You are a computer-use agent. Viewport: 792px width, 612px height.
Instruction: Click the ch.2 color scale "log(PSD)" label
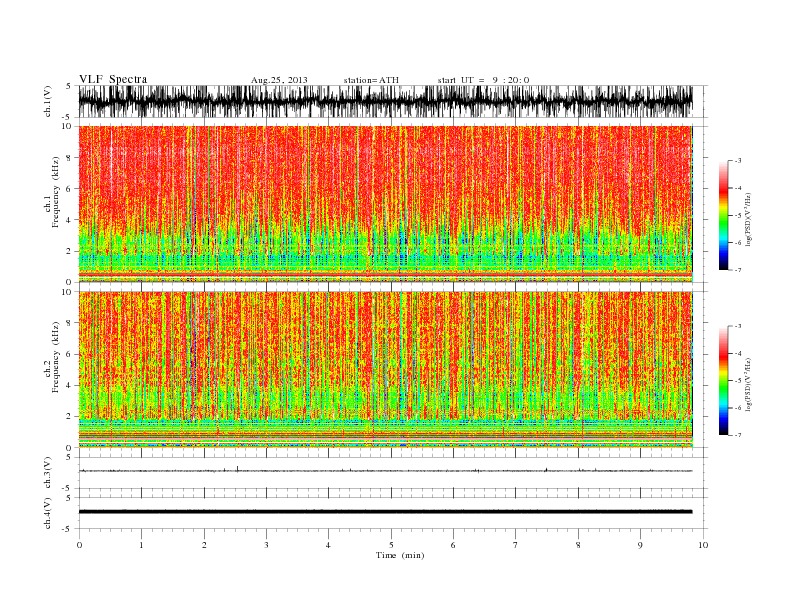(x=748, y=384)
